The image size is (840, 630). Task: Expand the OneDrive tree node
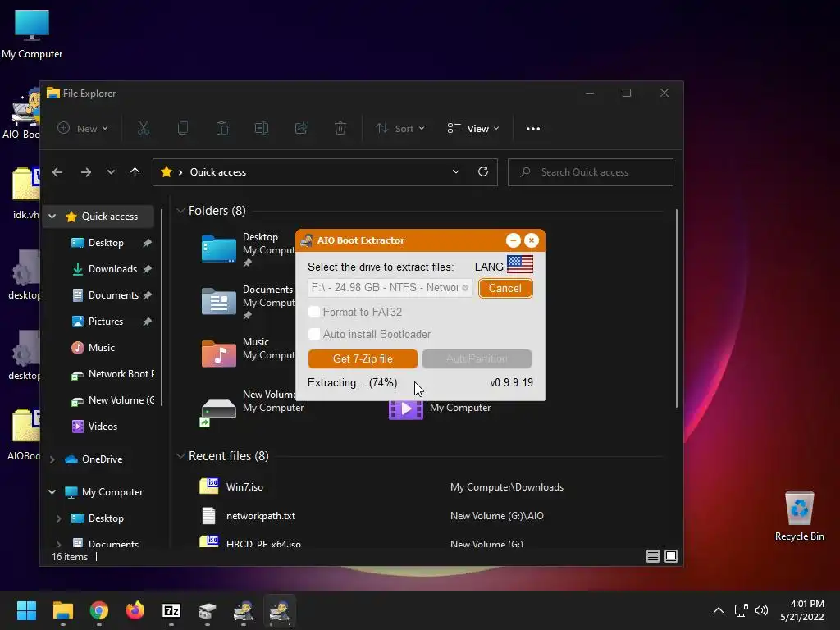pos(52,459)
